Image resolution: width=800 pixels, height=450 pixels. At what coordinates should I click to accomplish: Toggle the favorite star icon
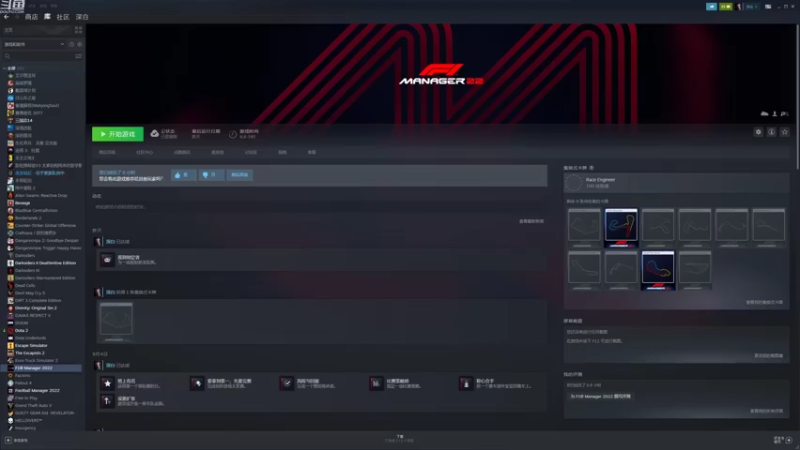coord(785,132)
